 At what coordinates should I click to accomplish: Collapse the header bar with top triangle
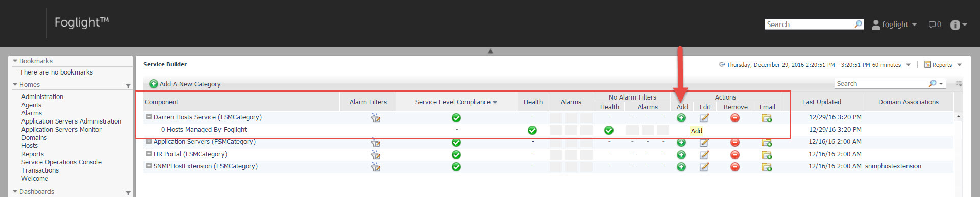(491, 51)
